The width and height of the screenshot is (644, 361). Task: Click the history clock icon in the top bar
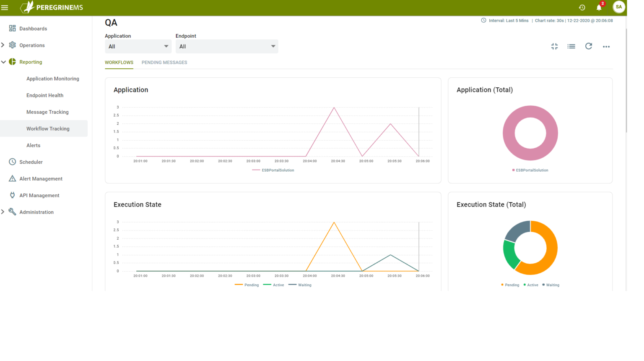(x=582, y=7)
